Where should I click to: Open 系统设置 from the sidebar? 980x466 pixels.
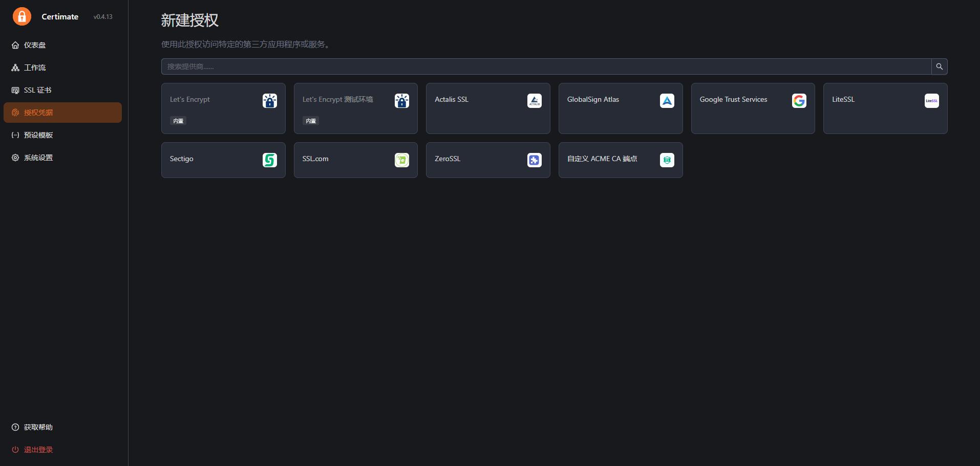62,158
